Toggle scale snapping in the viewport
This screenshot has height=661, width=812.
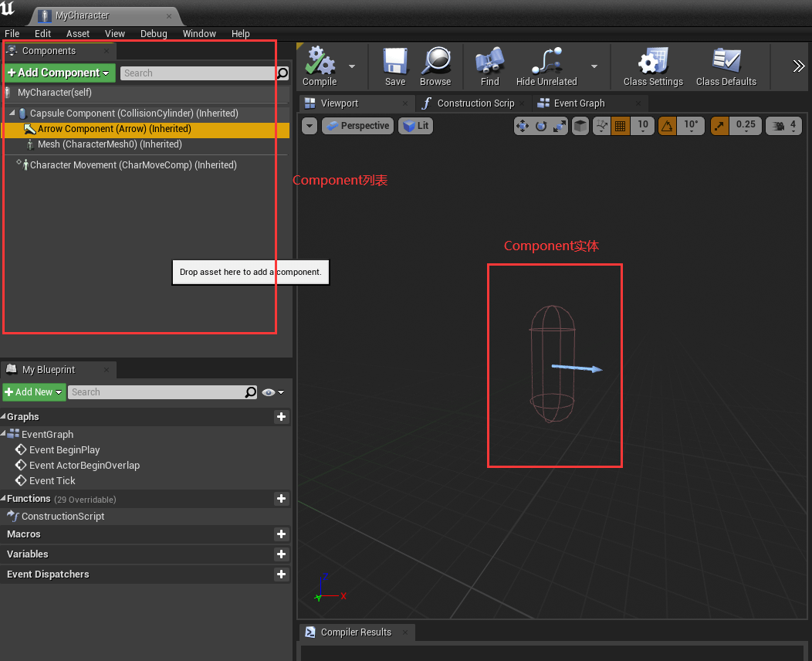tap(719, 126)
